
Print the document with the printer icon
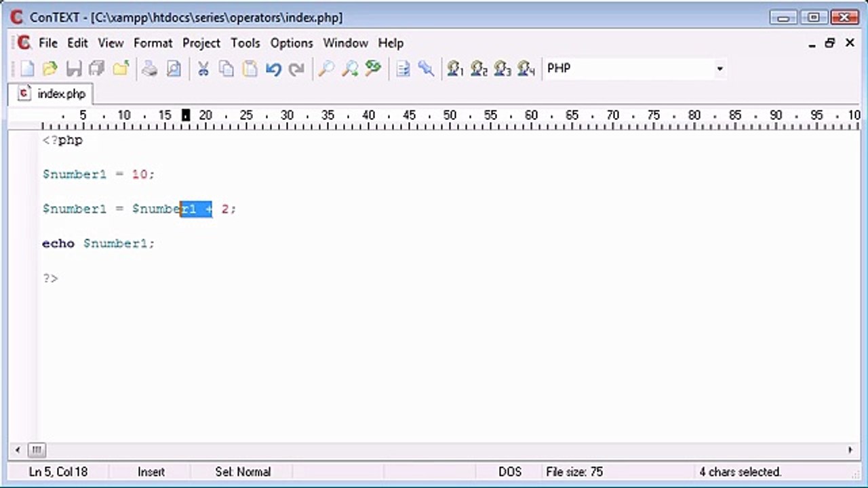coord(150,68)
